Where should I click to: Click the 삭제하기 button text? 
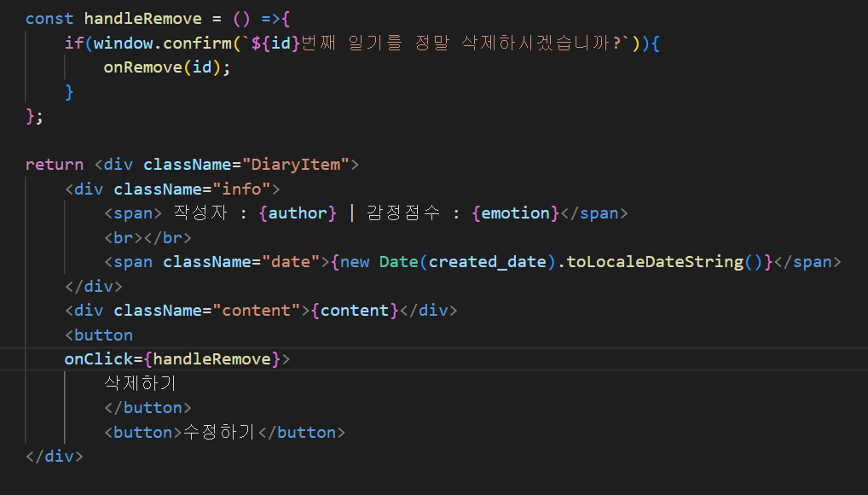[140, 383]
